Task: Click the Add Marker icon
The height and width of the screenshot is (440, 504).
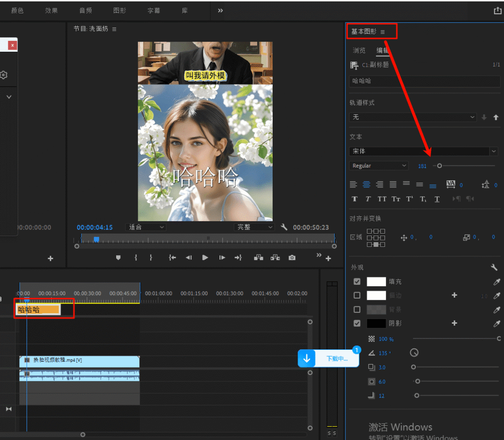Action: [x=118, y=258]
